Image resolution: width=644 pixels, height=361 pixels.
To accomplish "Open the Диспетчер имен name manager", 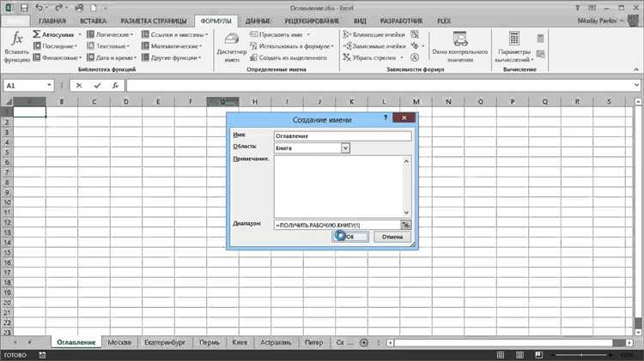I will tap(232, 47).
